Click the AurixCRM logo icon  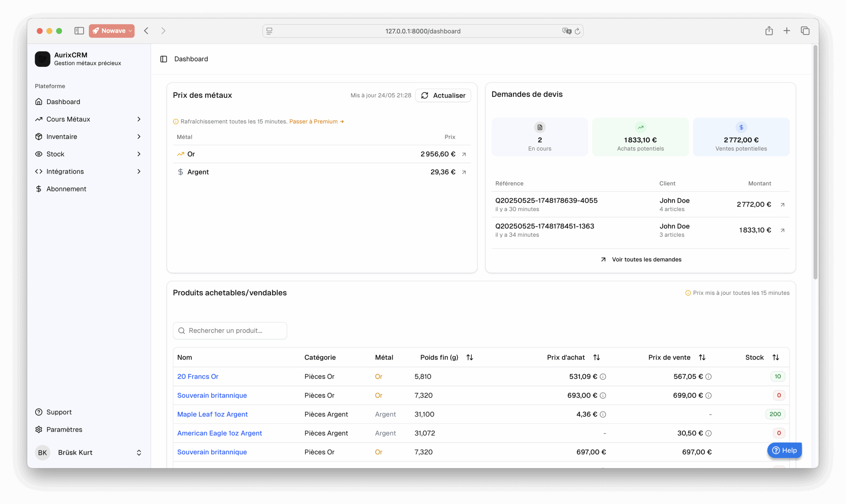coord(42,59)
